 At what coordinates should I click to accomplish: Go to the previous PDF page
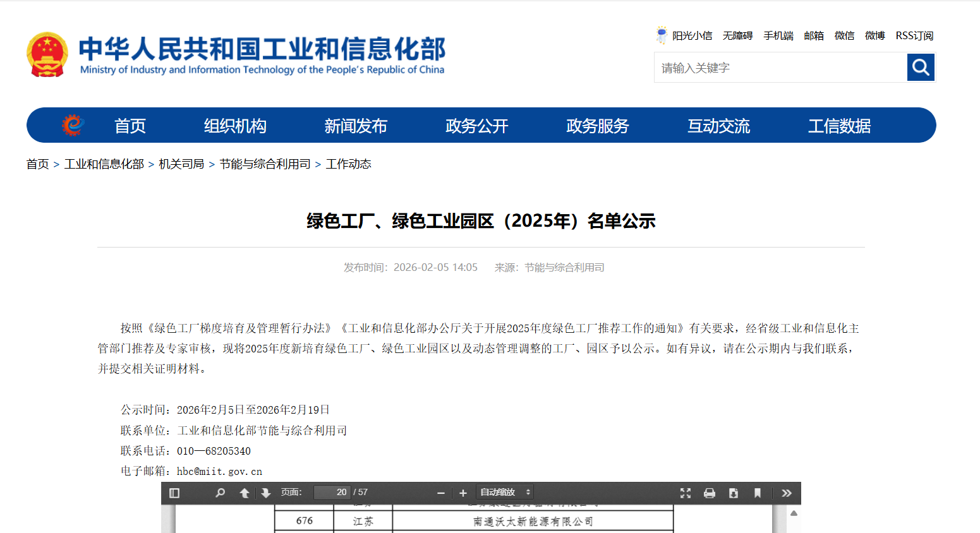click(245, 492)
